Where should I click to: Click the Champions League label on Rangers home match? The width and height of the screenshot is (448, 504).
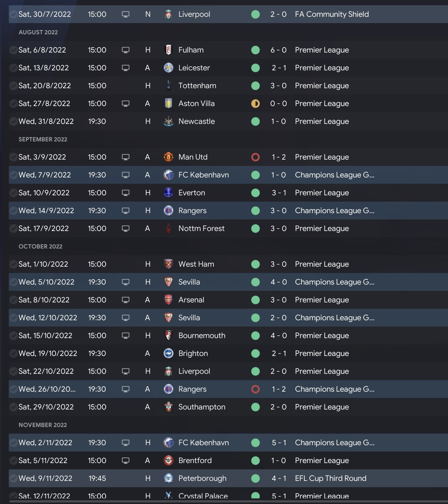[334, 211]
